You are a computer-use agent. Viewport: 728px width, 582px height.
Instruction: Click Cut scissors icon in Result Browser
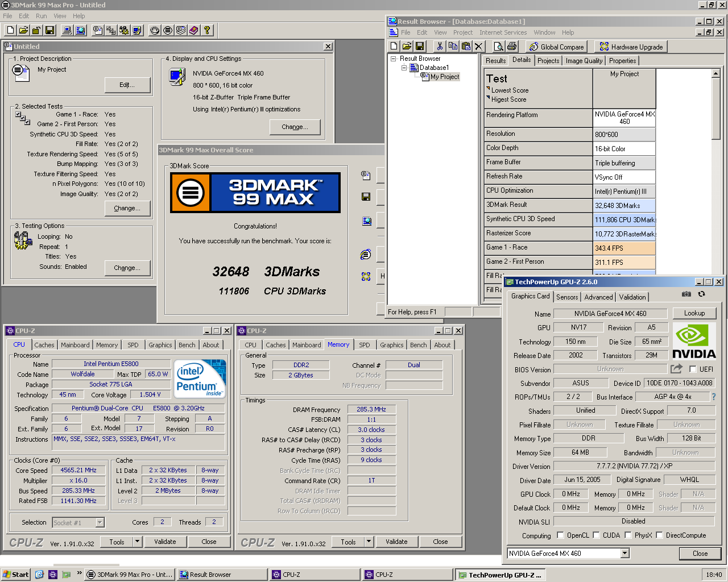(440, 46)
